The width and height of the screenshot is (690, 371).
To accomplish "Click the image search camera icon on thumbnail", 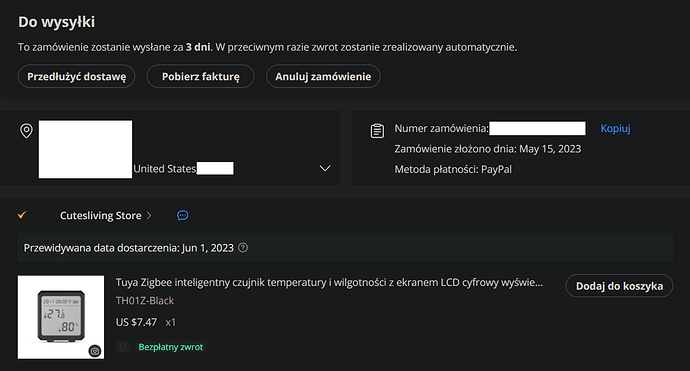I will coord(95,351).
